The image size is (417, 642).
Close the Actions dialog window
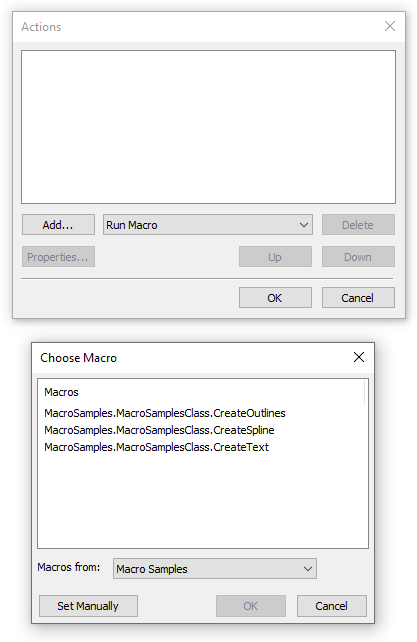[x=390, y=26]
